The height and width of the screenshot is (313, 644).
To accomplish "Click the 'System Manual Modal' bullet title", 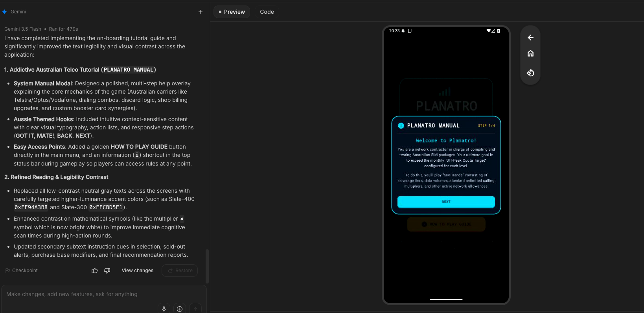I will coord(43,83).
